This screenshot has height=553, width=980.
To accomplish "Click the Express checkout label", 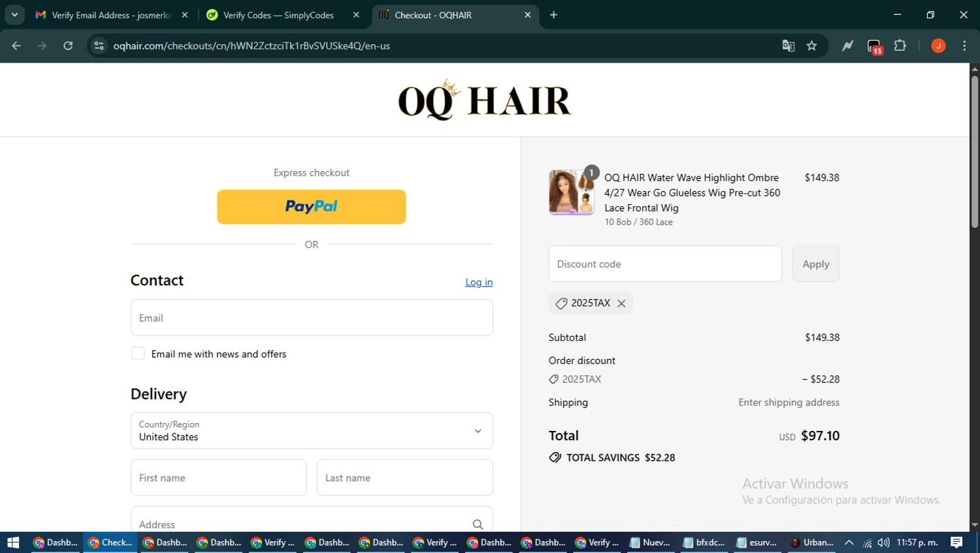I will tap(312, 172).
